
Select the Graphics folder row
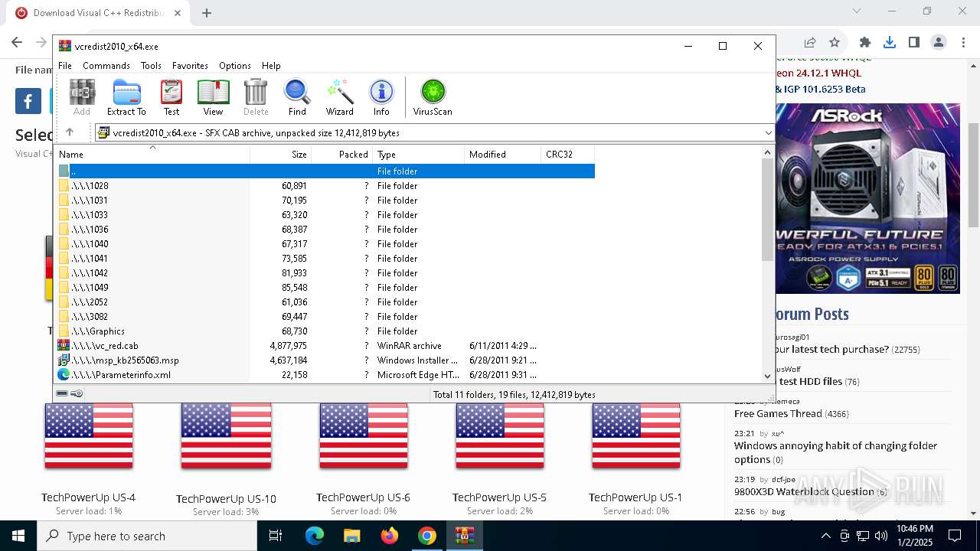tap(325, 331)
